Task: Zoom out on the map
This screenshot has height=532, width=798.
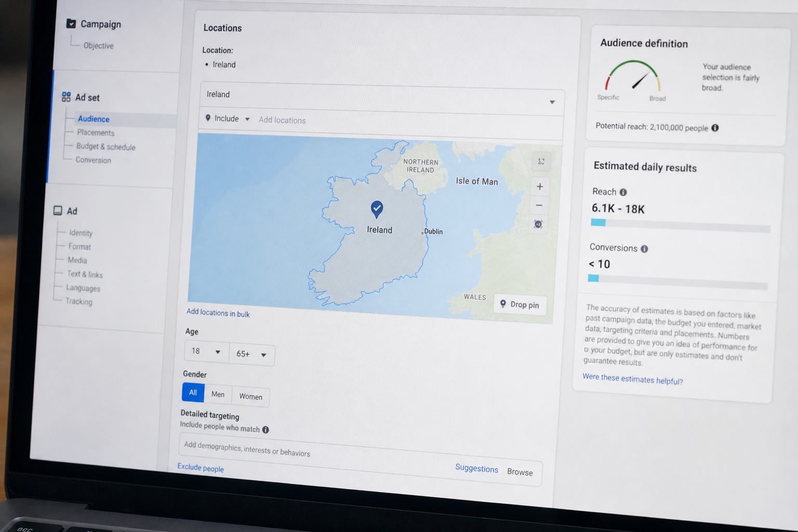Action: (x=539, y=206)
